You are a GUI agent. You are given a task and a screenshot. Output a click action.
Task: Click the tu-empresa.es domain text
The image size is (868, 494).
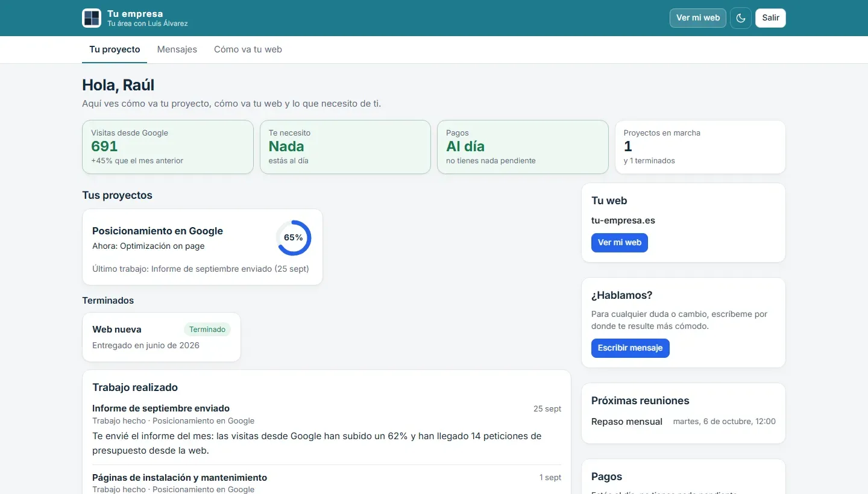click(x=623, y=220)
